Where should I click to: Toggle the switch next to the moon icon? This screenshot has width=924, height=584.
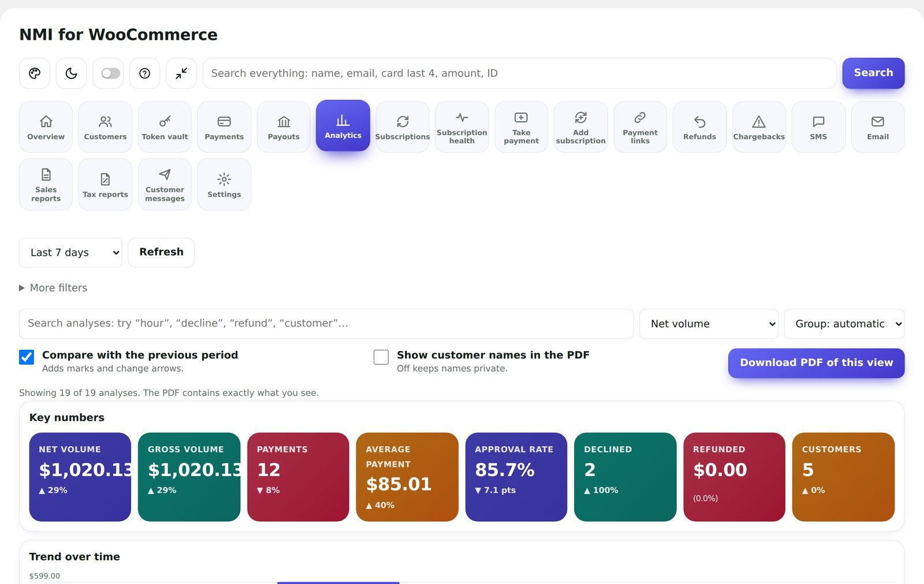[110, 73]
